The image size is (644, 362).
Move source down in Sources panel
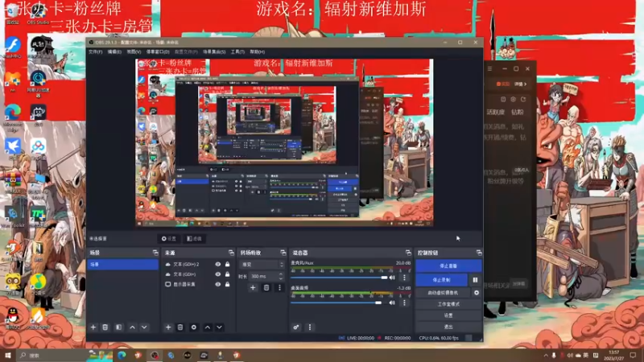tap(219, 327)
